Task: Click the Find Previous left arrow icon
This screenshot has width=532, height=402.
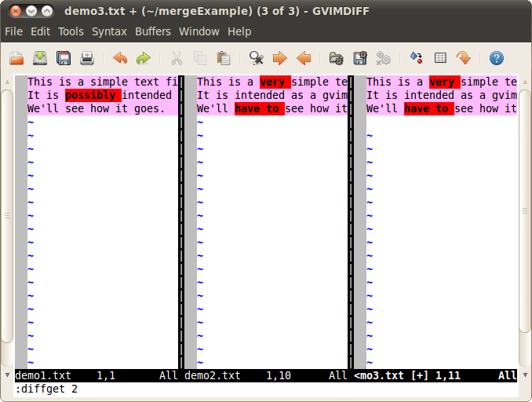Action: 304,58
